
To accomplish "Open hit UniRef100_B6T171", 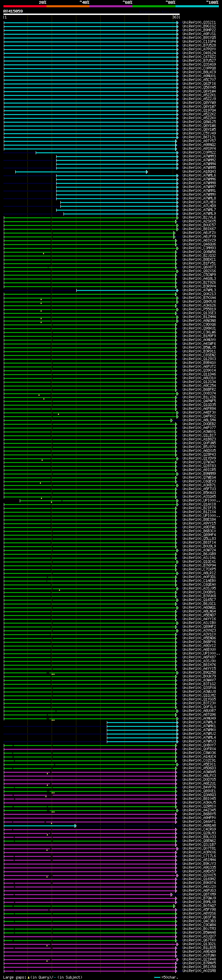I will click(199, 137).
